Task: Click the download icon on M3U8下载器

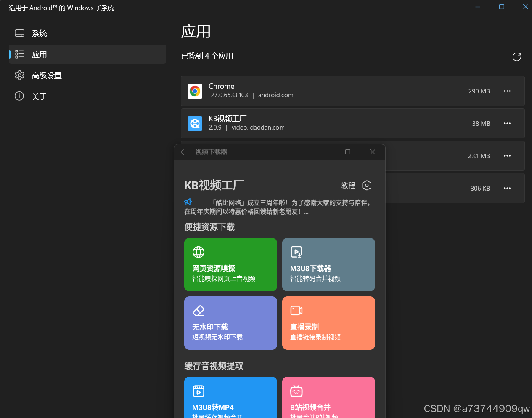Action: pos(296,252)
